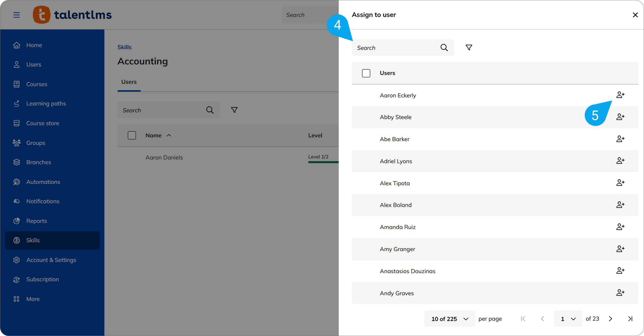
Task: Open the Skills breadcrumb link
Action: (x=124, y=47)
